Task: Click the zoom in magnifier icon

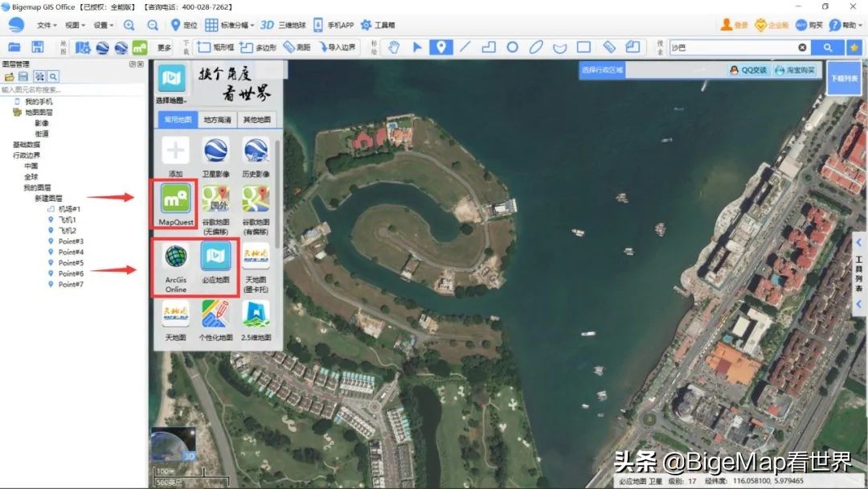Action: click(129, 25)
